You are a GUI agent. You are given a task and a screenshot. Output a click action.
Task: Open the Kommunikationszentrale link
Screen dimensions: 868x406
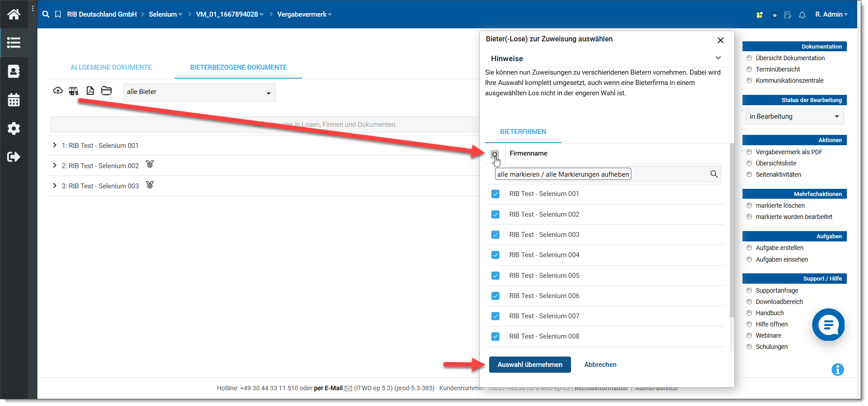(790, 80)
